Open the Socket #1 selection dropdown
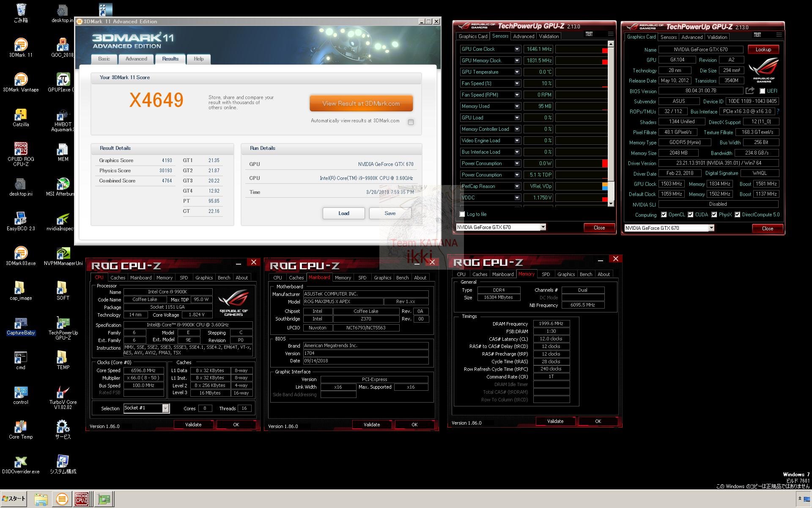812x508 pixels. pyautogui.click(x=166, y=408)
